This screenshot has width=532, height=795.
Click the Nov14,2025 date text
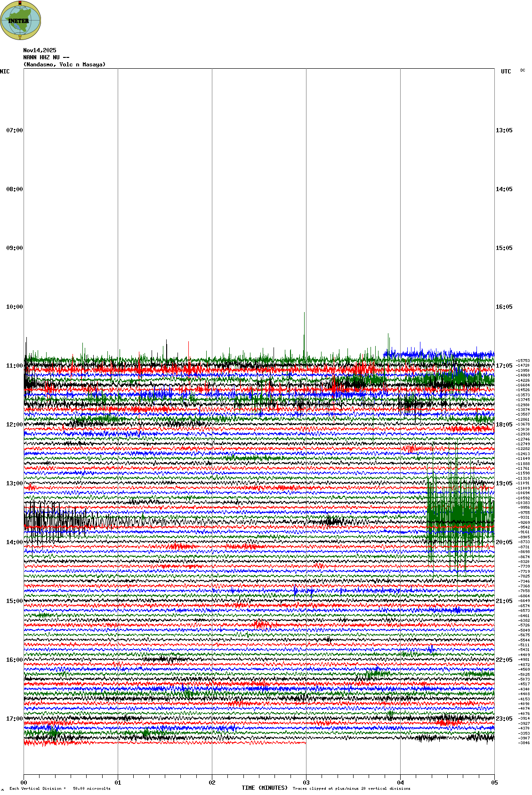40,50
